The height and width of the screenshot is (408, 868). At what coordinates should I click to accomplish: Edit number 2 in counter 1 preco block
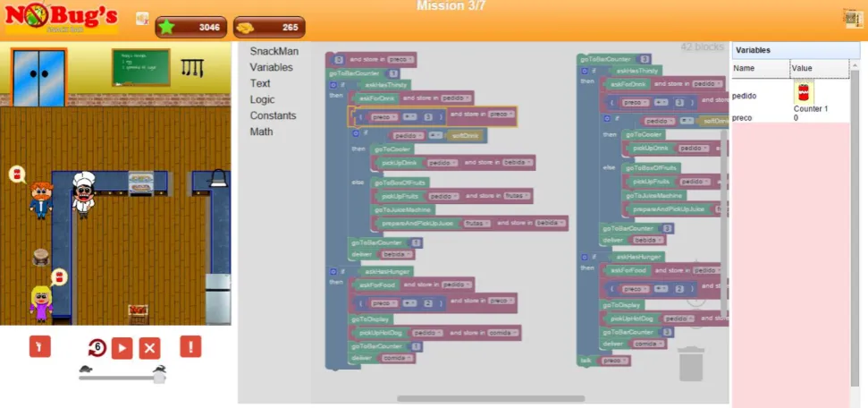click(x=428, y=304)
